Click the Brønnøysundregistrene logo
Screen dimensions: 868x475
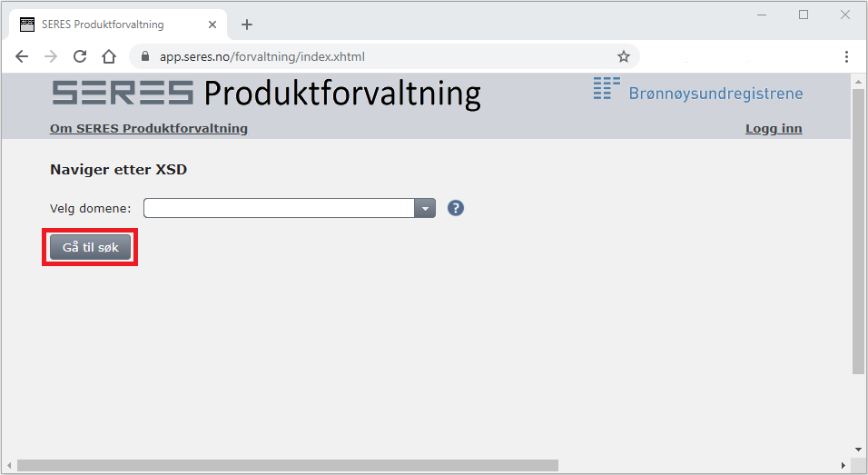coord(698,90)
